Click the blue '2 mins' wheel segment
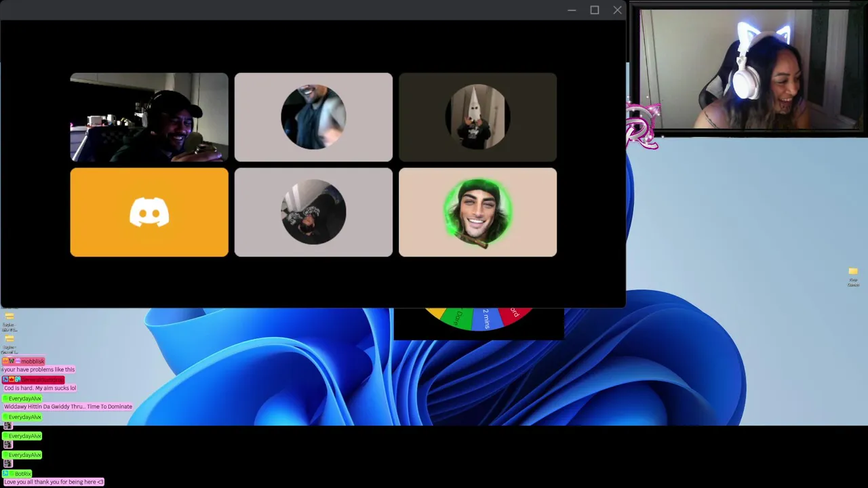 tap(486, 319)
